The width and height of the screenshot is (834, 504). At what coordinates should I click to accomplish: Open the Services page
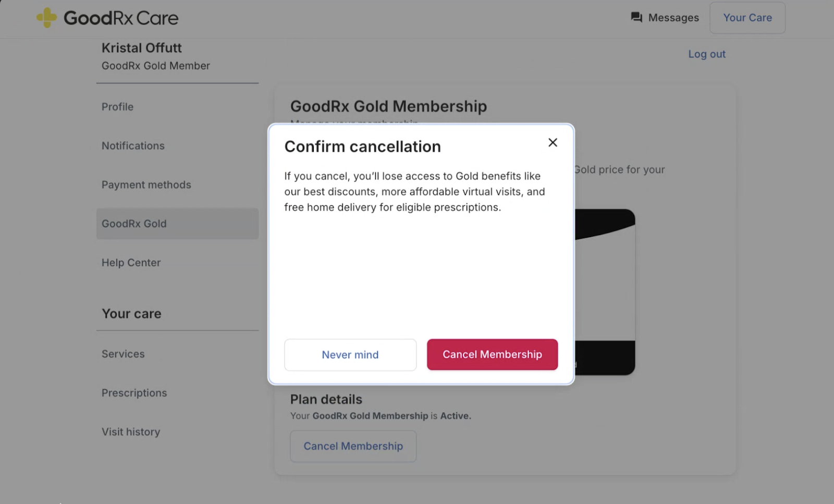(x=123, y=354)
